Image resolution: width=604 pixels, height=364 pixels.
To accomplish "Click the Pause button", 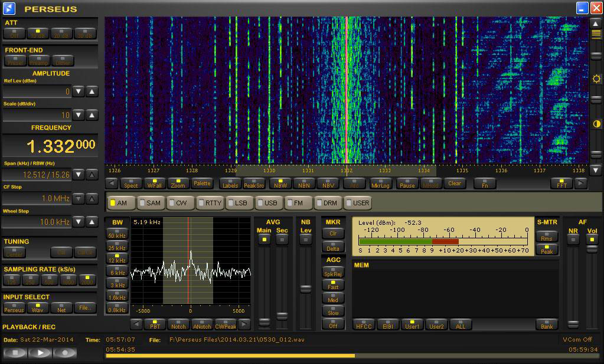I will click(x=407, y=183).
